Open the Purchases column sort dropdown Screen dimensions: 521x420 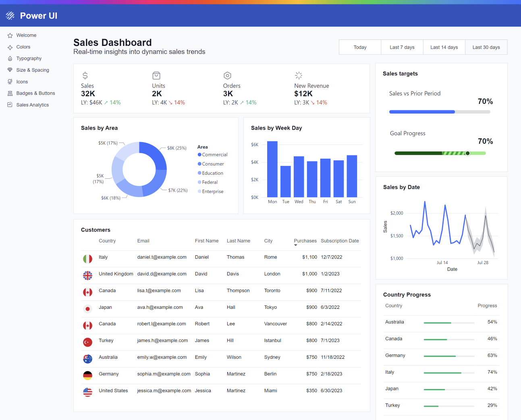(x=295, y=245)
